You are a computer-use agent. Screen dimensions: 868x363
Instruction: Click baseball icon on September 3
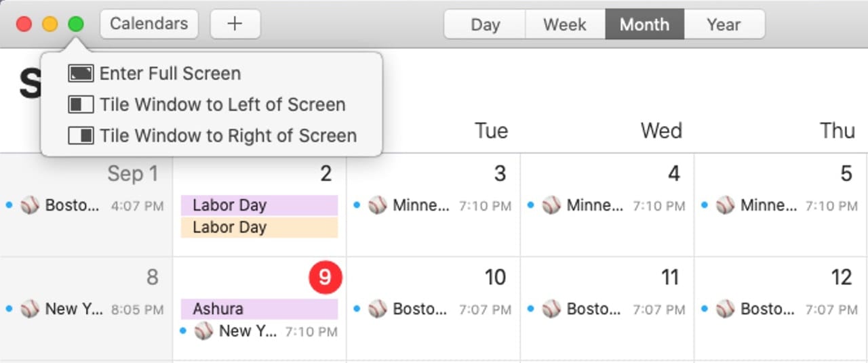(x=378, y=205)
